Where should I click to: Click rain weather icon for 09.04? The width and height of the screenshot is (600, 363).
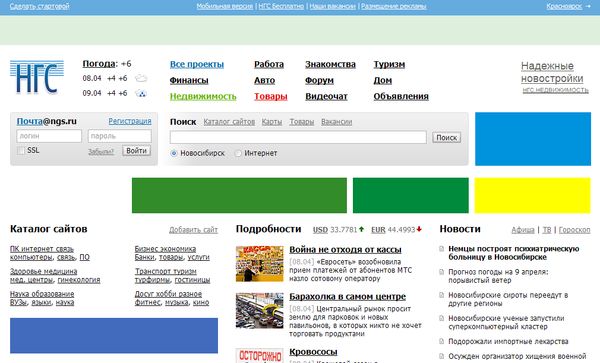(142, 93)
